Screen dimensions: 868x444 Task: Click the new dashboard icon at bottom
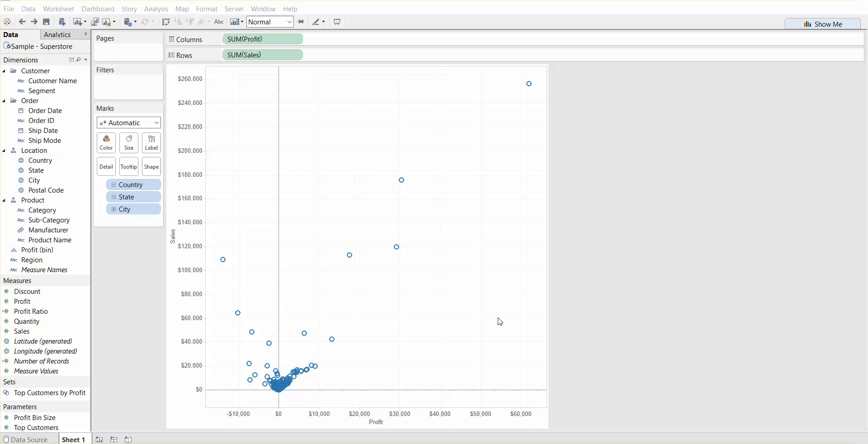tap(114, 439)
